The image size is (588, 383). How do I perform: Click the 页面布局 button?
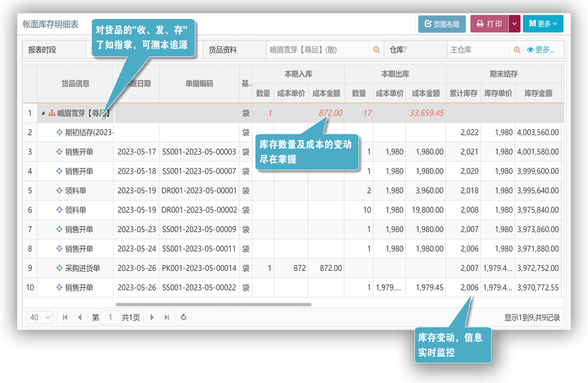[x=442, y=24]
